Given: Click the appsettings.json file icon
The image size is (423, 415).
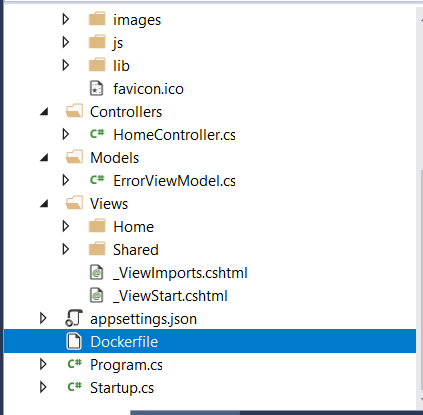Looking at the screenshot, I should click(x=74, y=318).
